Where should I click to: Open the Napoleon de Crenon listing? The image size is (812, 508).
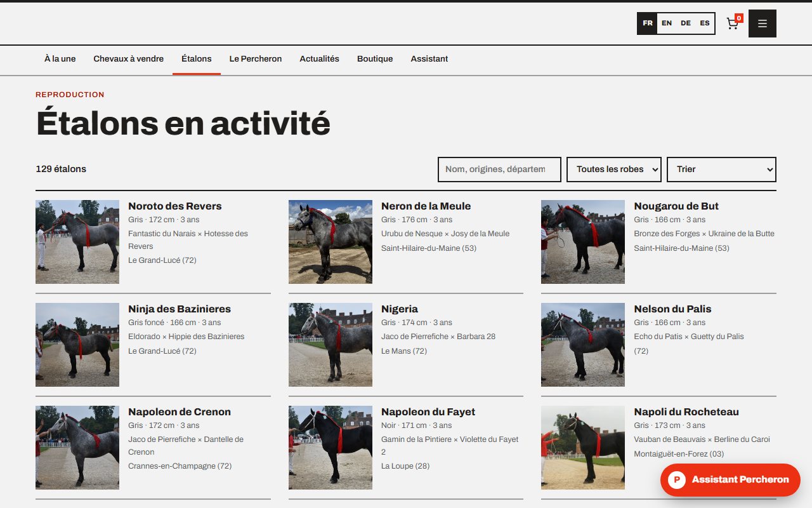180,412
